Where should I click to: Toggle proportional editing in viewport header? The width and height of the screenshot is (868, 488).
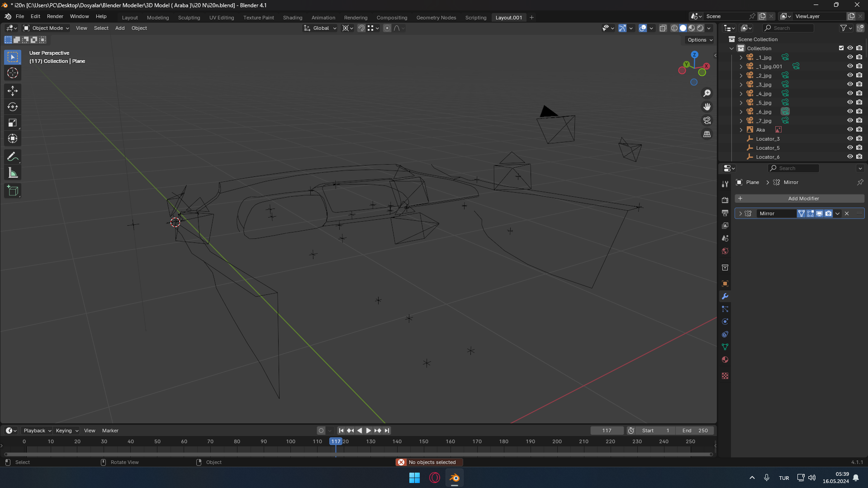point(387,28)
